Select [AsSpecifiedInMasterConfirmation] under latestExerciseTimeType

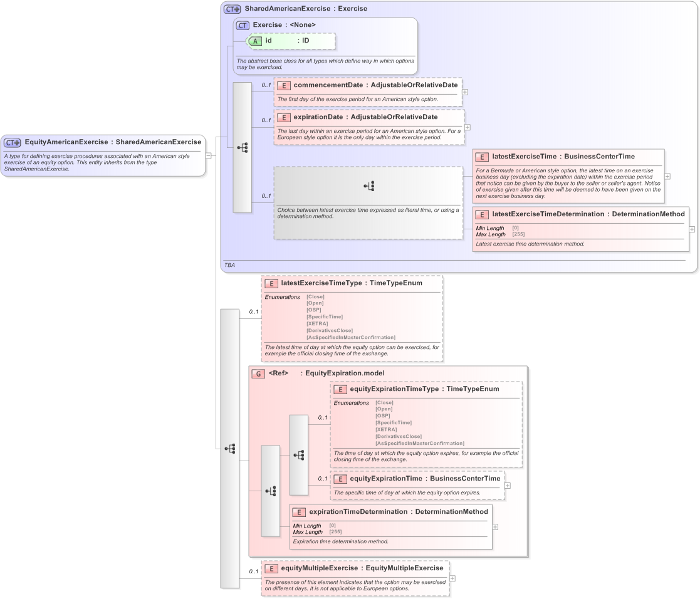pos(351,338)
